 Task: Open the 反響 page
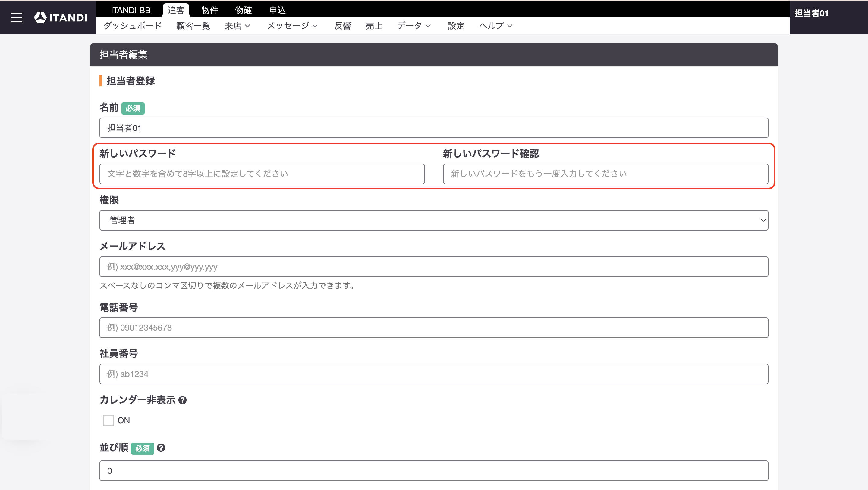tap(343, 26)
